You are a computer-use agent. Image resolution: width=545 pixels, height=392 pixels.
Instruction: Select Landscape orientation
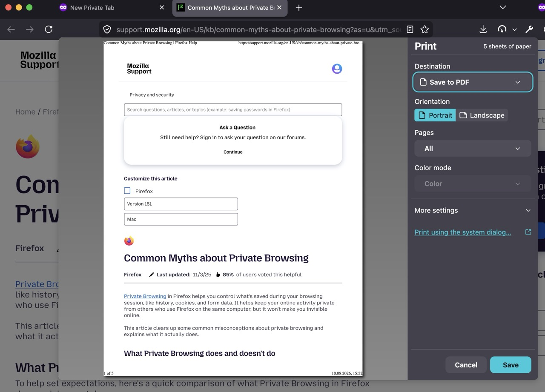(x=482, y=115)
